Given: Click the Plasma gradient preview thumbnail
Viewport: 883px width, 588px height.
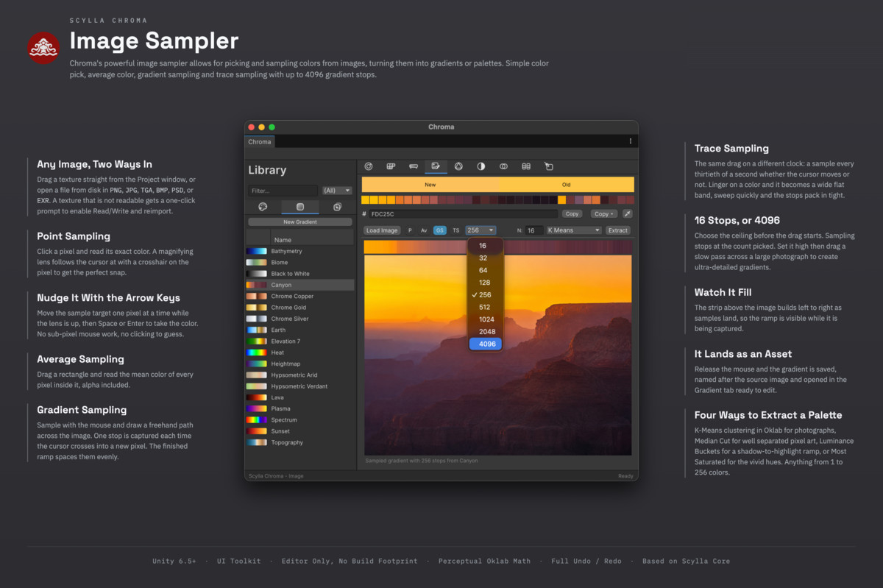Looking at the screenshot, I should 256,408.
